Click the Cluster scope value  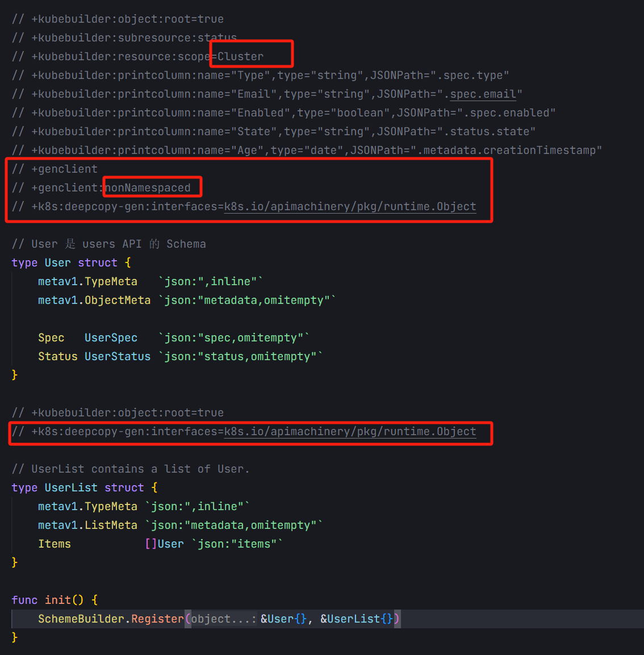(x=241, y=56)
